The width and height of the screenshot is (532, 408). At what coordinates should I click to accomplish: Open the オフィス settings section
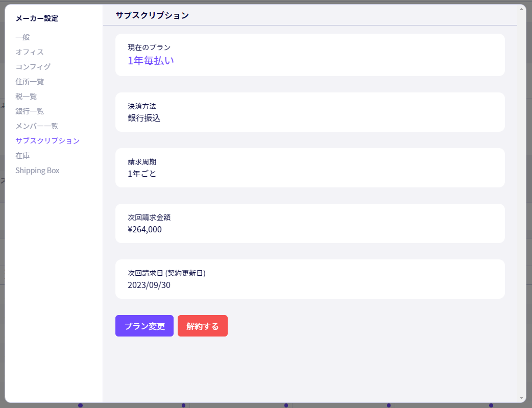[30, 52]
